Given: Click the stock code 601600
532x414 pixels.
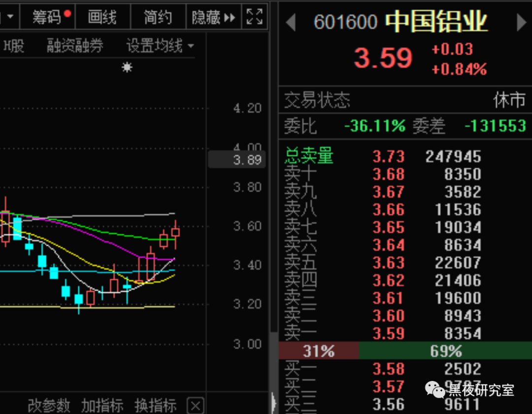Looking at the screenshot, I should coord(345,22).
